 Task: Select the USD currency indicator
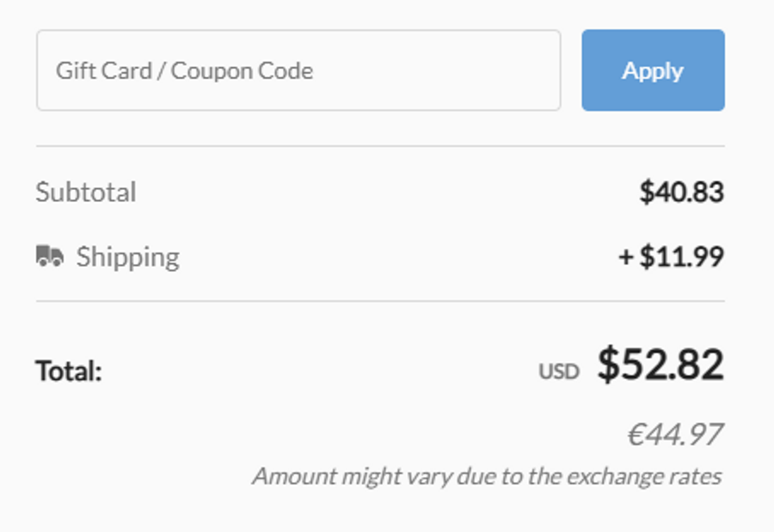(559, 371)
